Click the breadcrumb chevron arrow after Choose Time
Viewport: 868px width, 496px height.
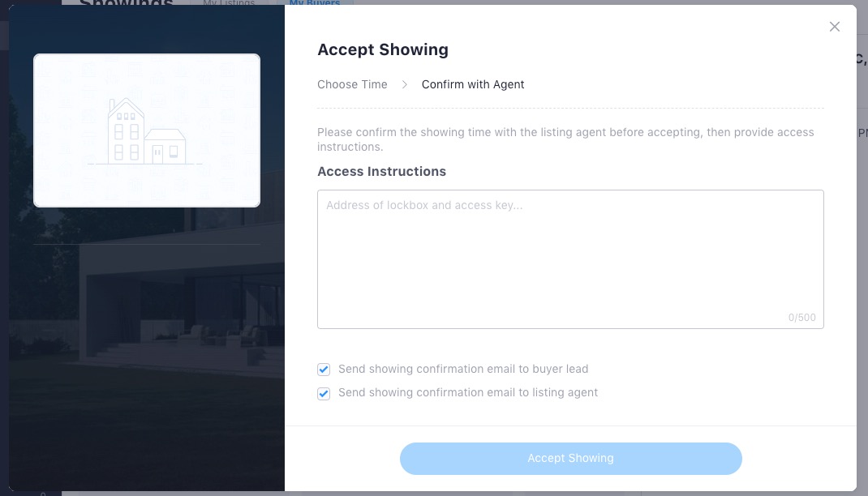point(405,84)
